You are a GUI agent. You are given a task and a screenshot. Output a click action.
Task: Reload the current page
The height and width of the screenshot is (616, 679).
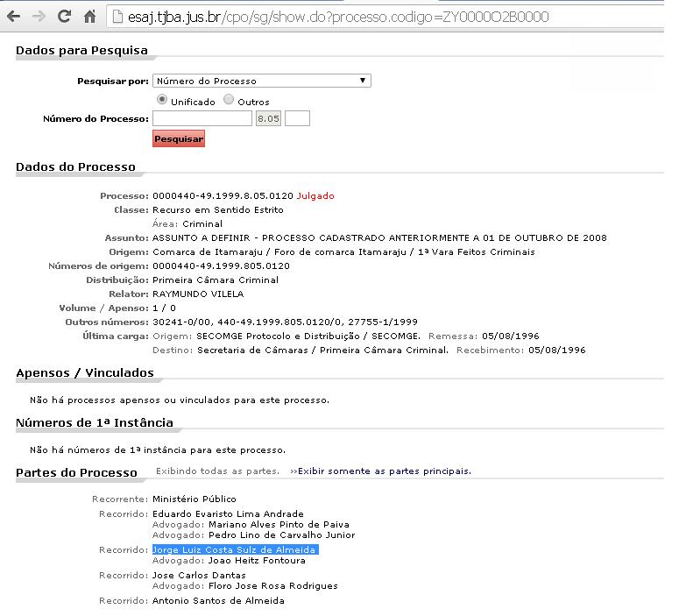64,17
